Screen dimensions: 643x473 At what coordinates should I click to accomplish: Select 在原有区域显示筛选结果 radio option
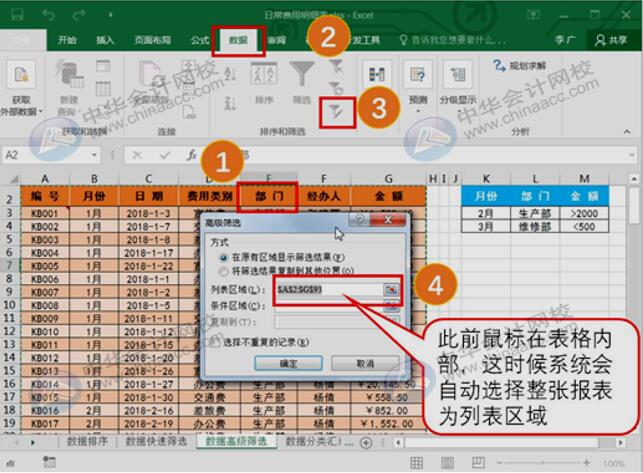point(223,258)
